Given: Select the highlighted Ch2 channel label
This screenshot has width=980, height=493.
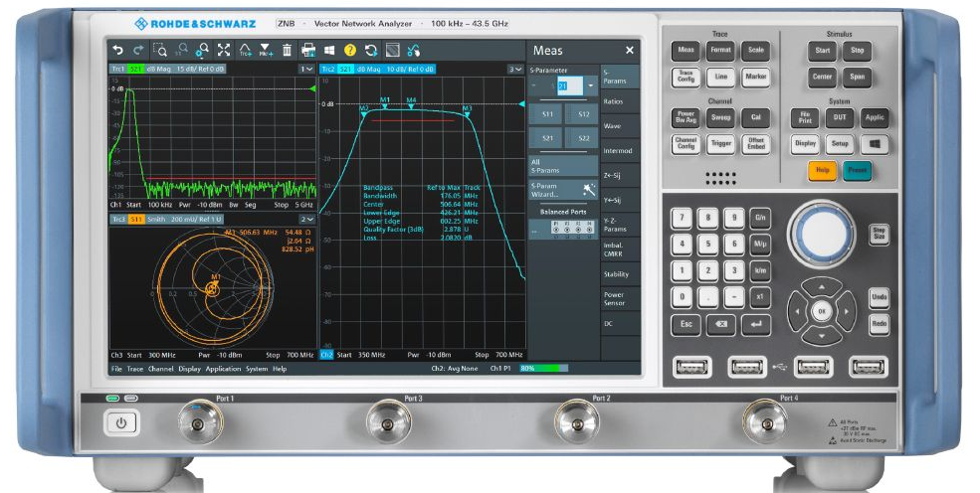Looking at the screenshot, I should pos(327,355).
